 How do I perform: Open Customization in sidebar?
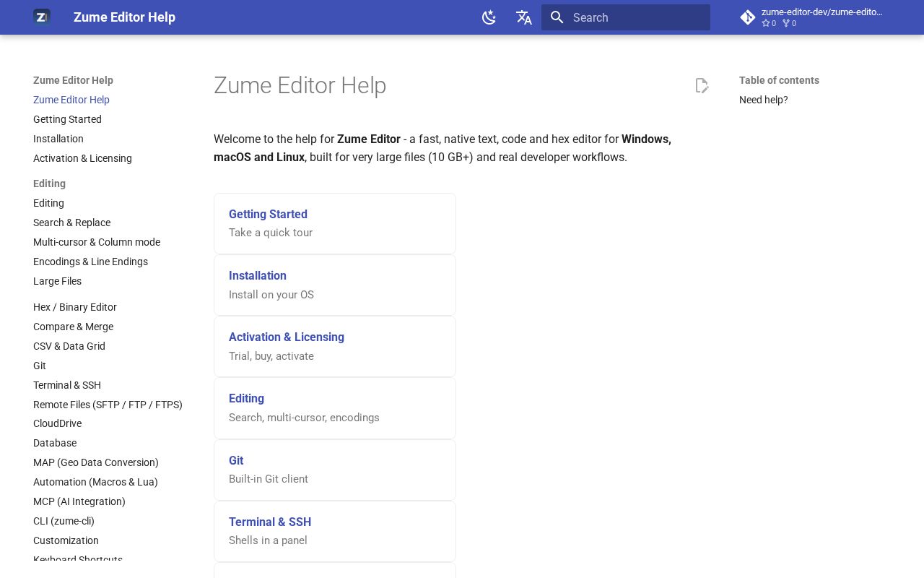click(66, 540)
